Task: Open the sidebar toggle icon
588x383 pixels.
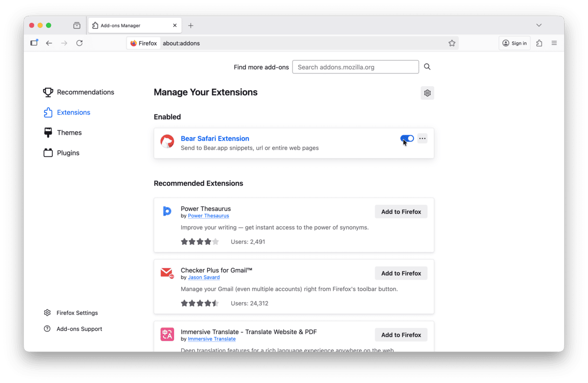Action: coord(34,43)
